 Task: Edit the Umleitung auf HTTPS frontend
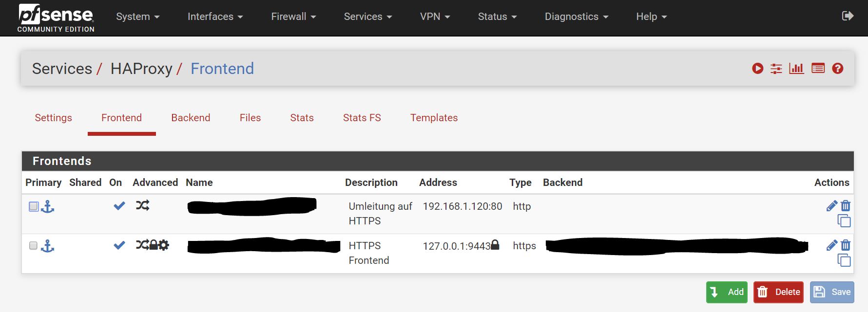[x=831, y=206]
